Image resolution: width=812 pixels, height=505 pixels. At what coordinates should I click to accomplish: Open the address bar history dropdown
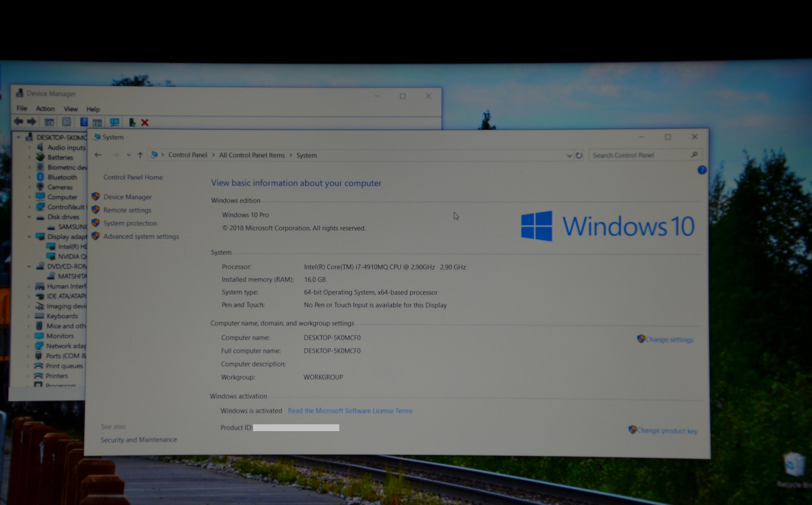[569, 155]
